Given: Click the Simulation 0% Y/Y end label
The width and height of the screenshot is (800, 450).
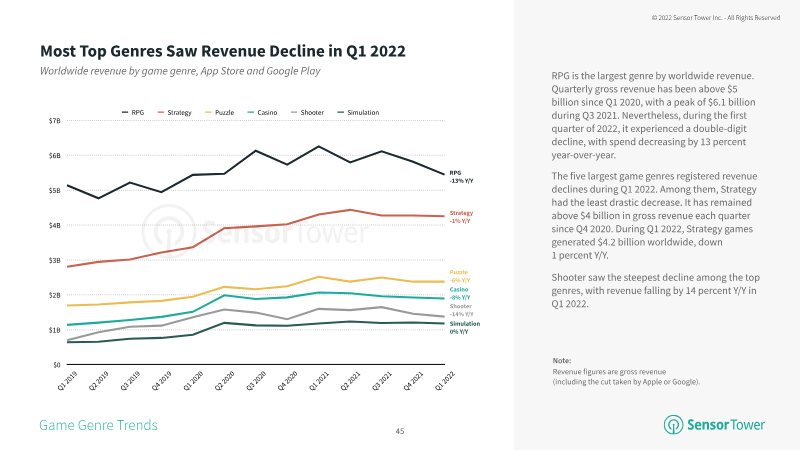Looking at the screenshot, I should [463, 327].
